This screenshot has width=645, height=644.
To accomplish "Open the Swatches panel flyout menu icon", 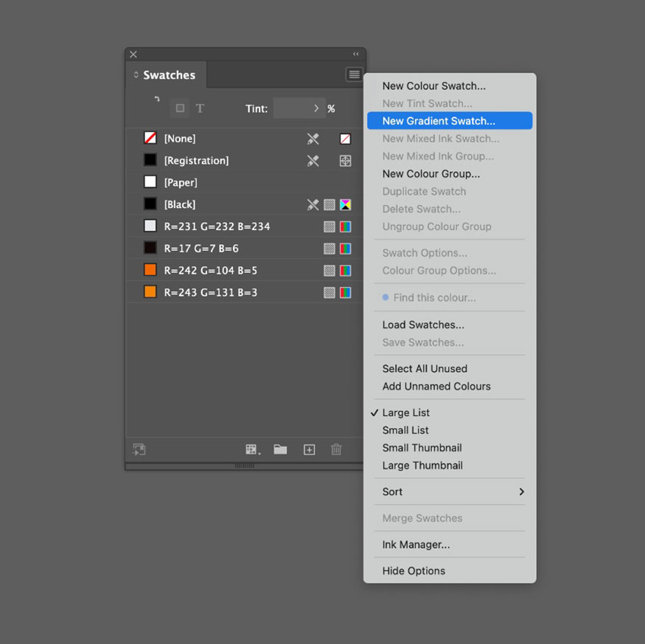I will (354, 75).
